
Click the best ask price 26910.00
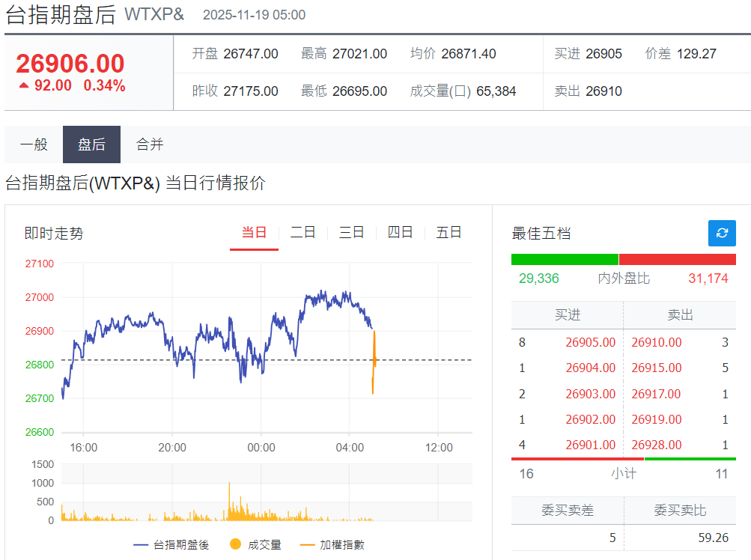click(657, 342)
